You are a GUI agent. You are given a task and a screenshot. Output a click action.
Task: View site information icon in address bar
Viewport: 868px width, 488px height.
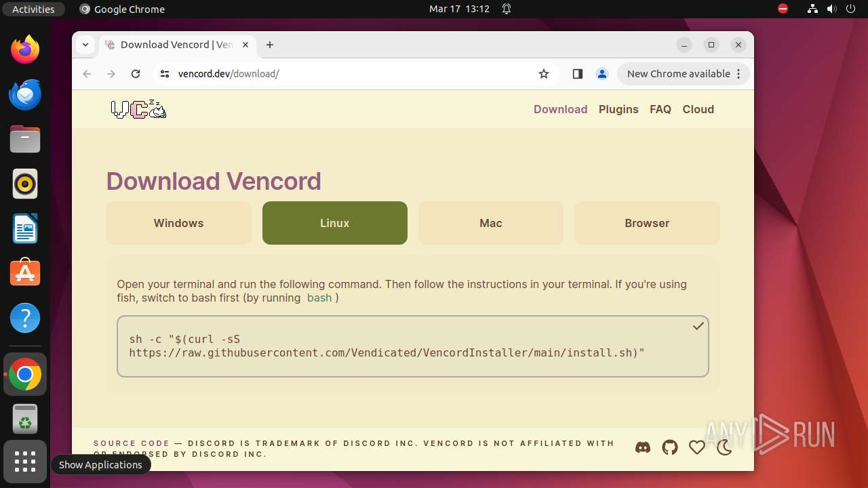164,74
